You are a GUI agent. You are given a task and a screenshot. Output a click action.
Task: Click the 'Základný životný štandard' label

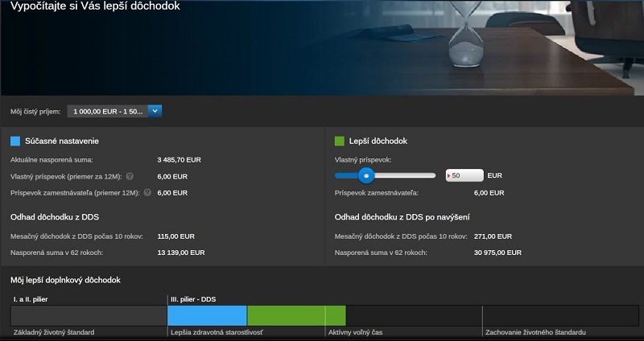click(54, 332)
